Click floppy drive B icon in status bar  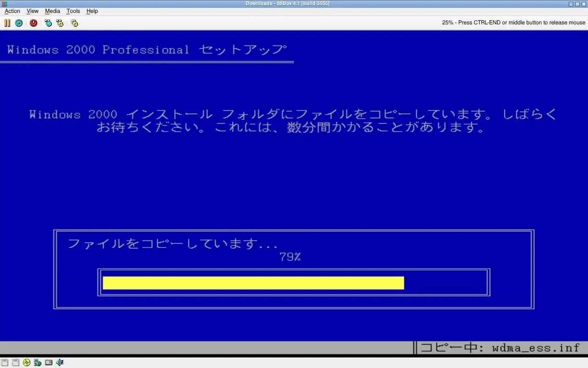[15, 362]
